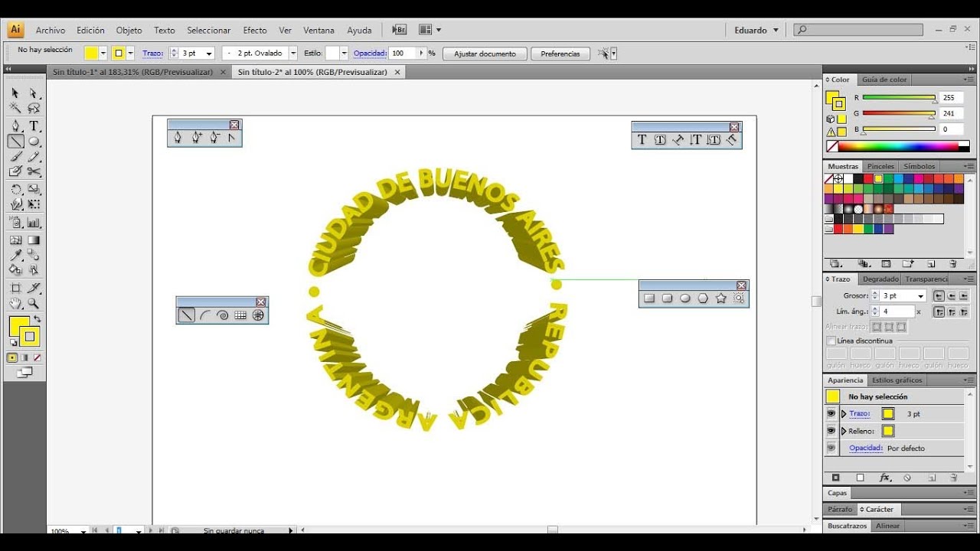Select the Polar Grid tool
The image size is (980, 551).
pos(259,315)
